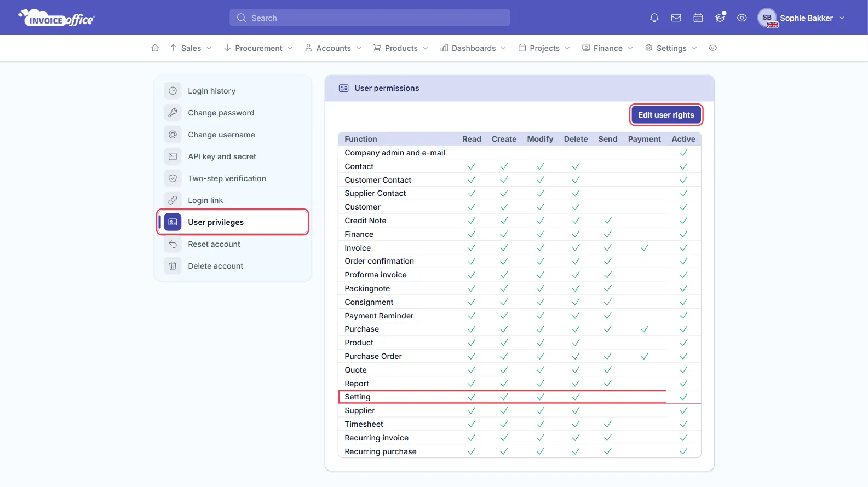Image resolution: width=868 pixels, height=487 pixels.
Task: Click the Search field
Action: pyautogui.click(x=370, y=18)
